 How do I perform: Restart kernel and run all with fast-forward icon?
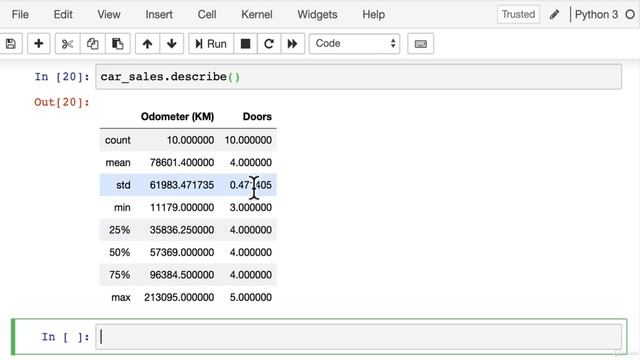pyautogui.click(x=292, y=44)
